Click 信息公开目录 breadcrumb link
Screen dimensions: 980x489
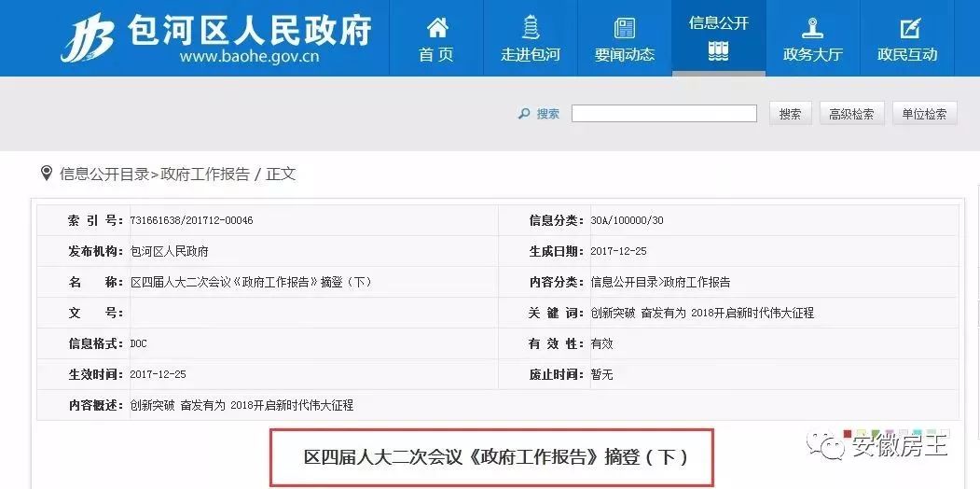pyautogui.click(x=104, y=174)
